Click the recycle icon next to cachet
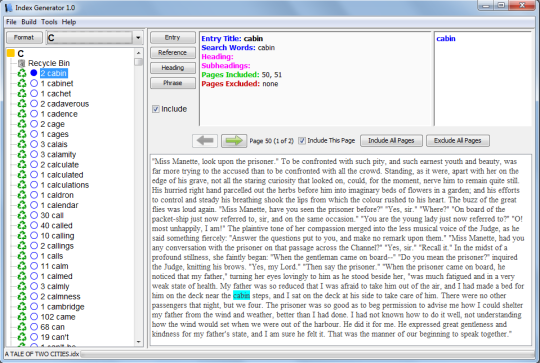The width and height of the screenshot is (540, 363). [22, 93]
